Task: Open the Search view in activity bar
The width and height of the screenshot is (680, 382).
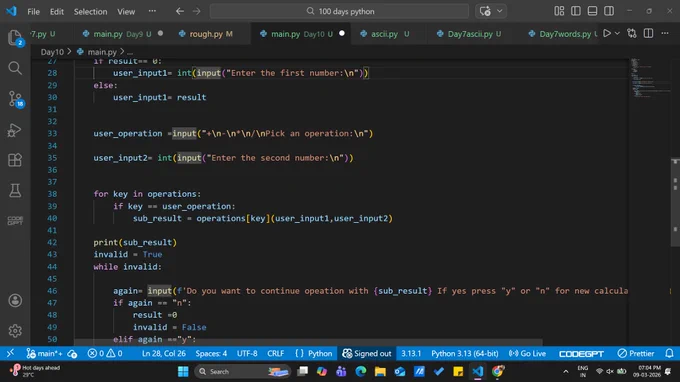Action: coord(15,68)
